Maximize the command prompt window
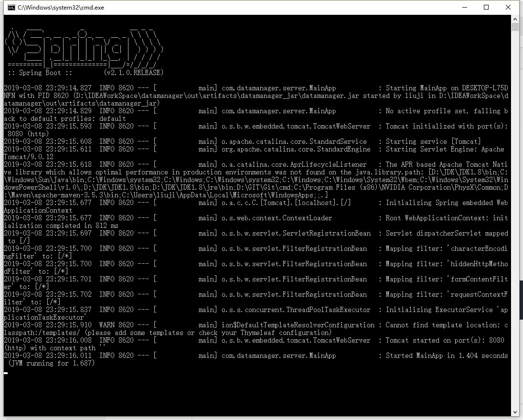 coord(486,7)
